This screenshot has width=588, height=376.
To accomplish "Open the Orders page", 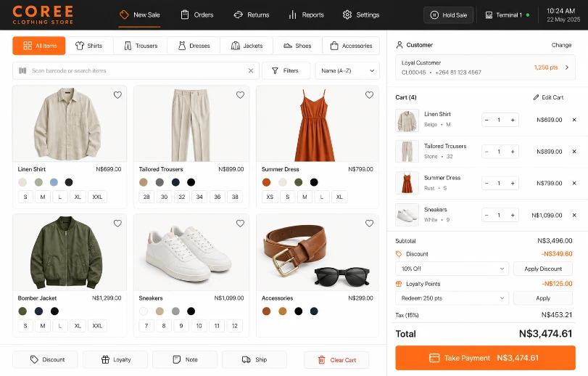I will coord(197,15).
